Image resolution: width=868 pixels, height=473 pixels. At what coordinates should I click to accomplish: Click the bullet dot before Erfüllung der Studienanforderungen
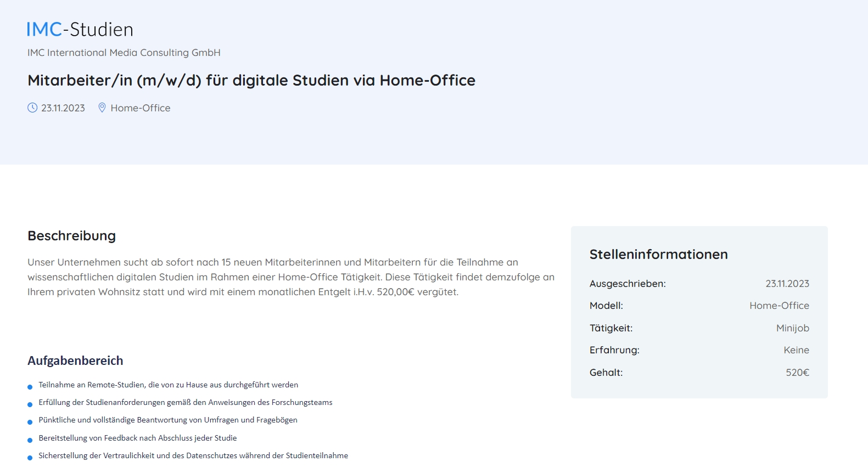(30, 404)
